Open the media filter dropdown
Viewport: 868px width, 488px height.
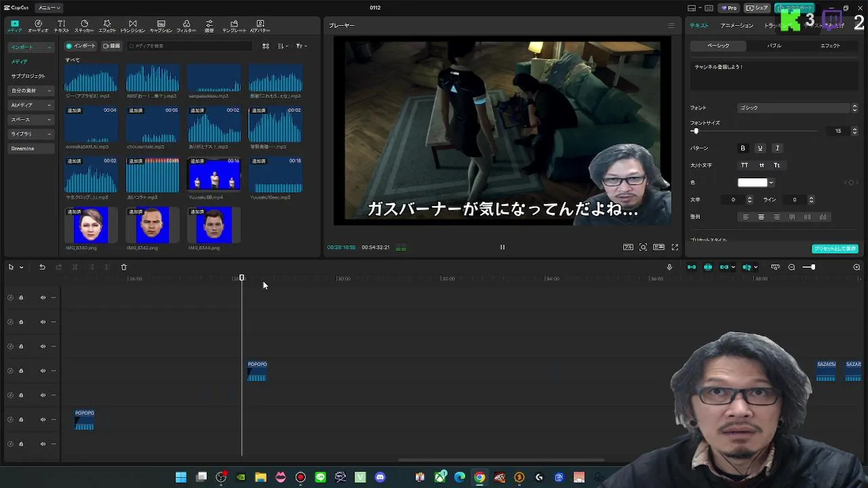pyautogui.click(x=301, y=46)
